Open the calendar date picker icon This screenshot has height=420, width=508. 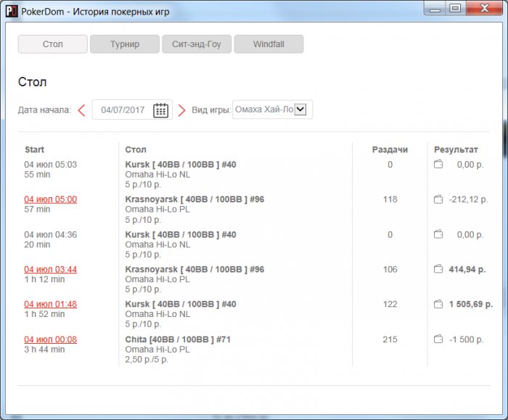point(160,110)
